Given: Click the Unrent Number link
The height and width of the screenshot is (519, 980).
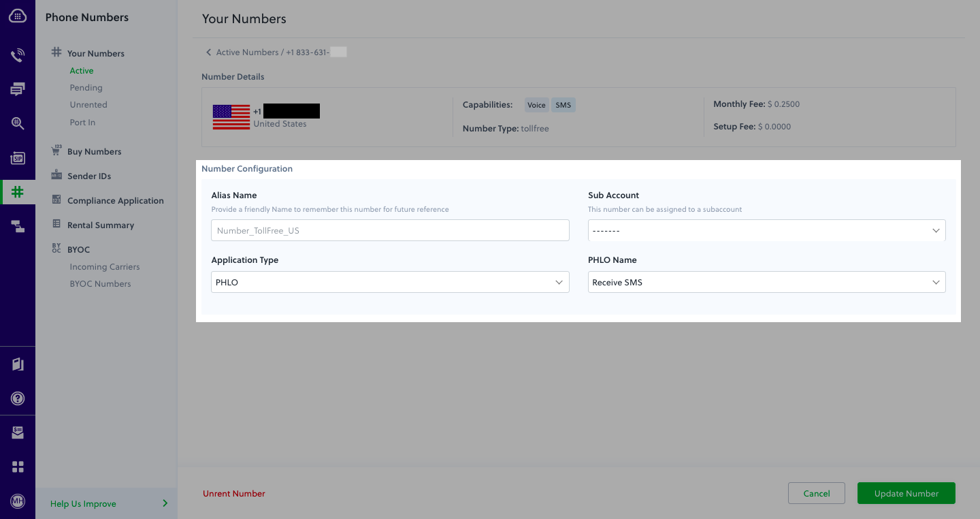Looking at the screenshot, I should point(233,492).
